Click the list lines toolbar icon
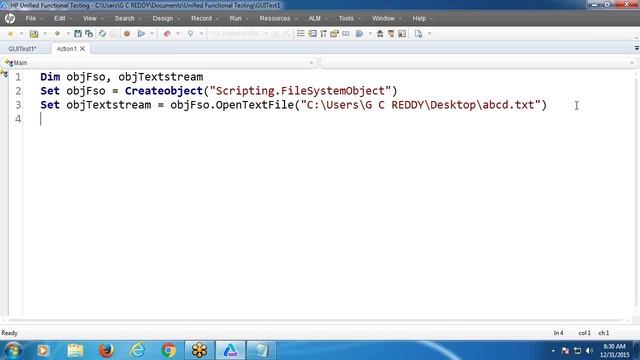 (301, 34)
